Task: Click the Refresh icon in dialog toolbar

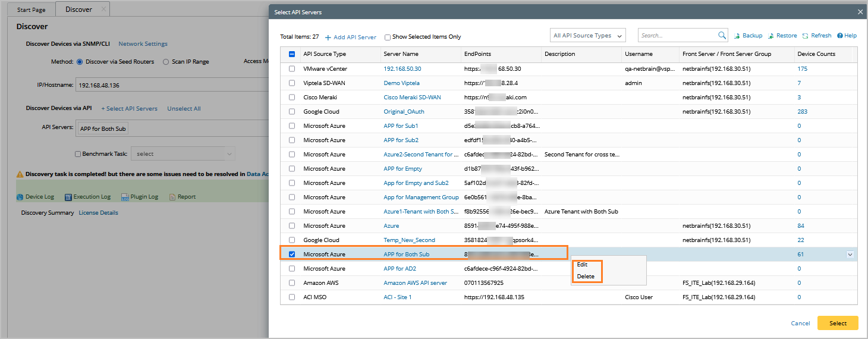Action: click(x=806, y=36)
